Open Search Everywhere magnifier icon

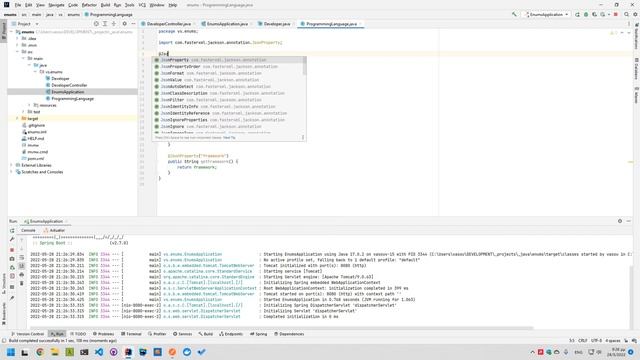[x=626, y=14]
